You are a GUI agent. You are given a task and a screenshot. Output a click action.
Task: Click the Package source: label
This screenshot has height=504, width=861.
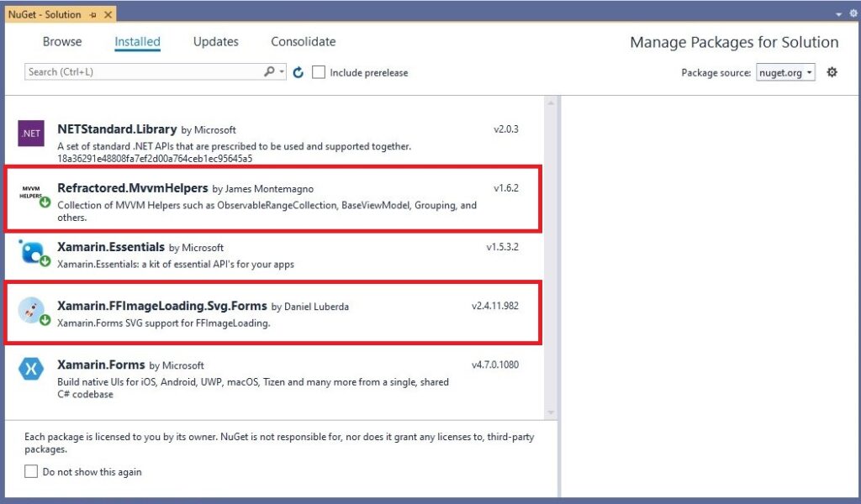tap(716, 73)
